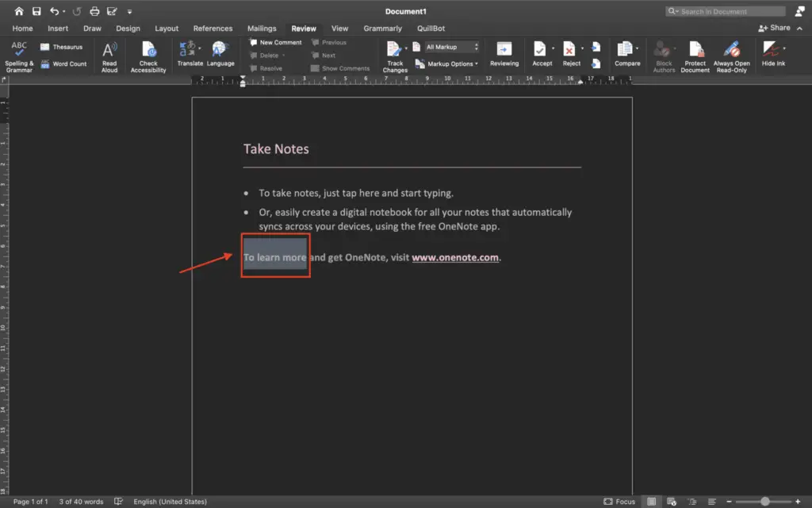
Task: Click the Home house icon in title bar
Action: click(19, 11)
